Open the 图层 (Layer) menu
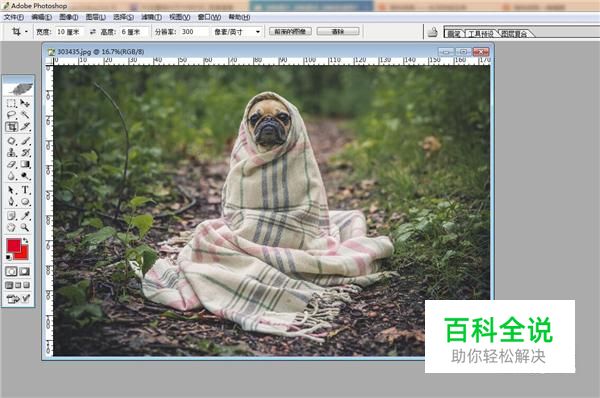Screen dimensions: 600x398 point(95,17)
